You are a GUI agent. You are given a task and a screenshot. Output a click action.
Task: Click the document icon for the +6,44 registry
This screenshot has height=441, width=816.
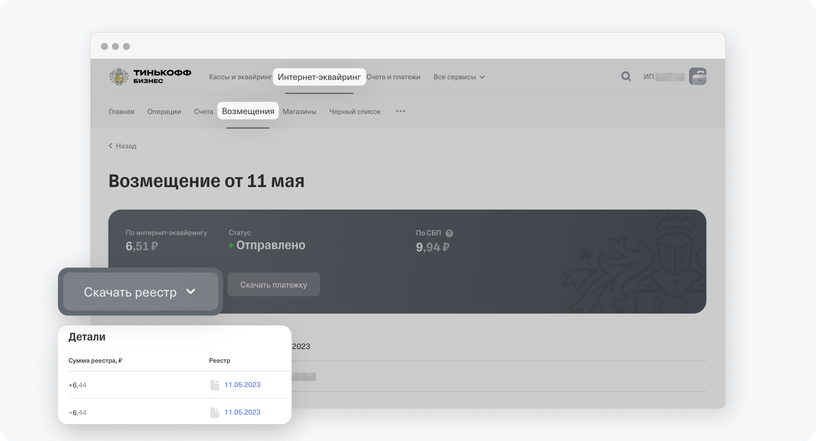(214, 385)
